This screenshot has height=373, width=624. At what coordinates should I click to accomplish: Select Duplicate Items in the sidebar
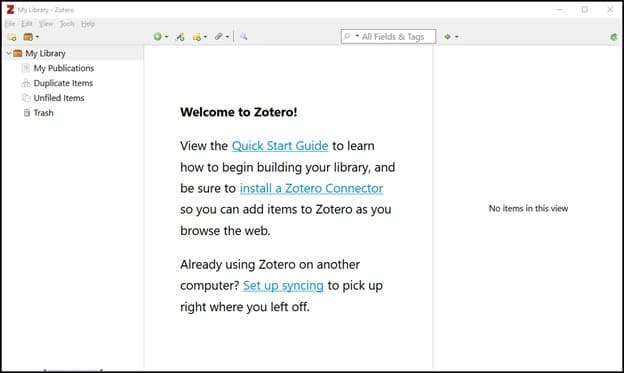[63, 83]
